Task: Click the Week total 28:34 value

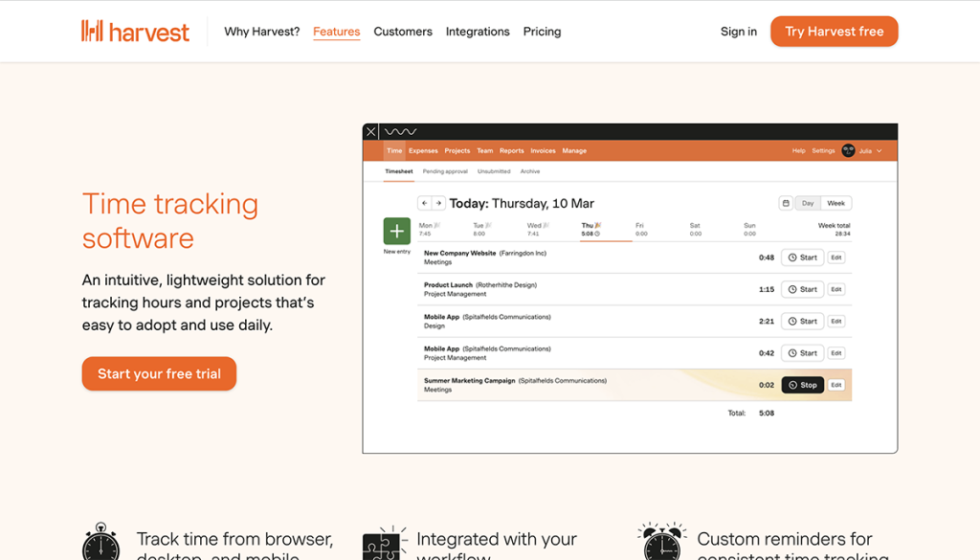Action: pos(842,234)
